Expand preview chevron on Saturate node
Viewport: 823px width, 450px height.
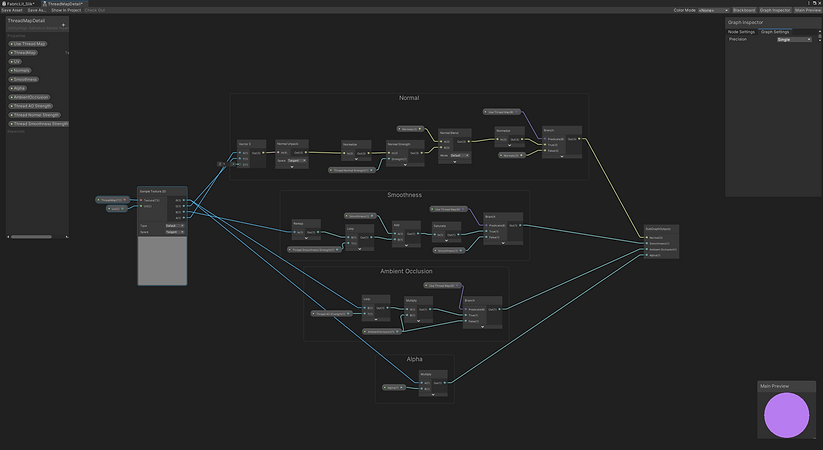coord(446,240)
